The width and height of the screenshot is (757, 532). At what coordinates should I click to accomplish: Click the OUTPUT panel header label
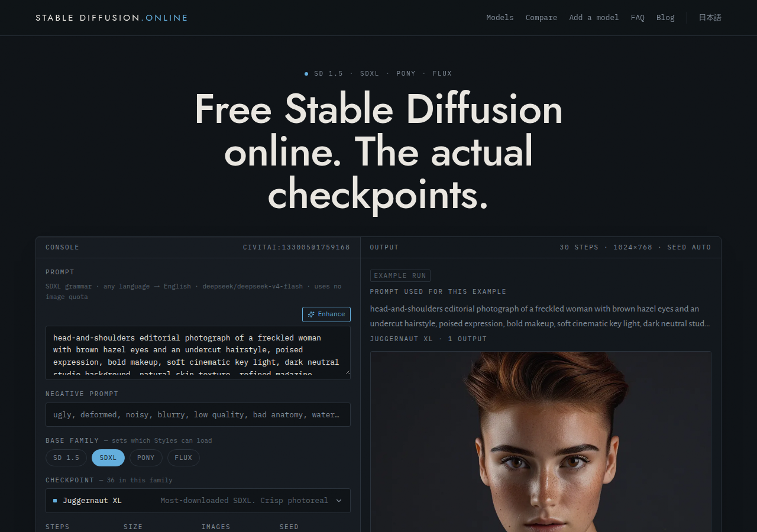tap(384, 248)
